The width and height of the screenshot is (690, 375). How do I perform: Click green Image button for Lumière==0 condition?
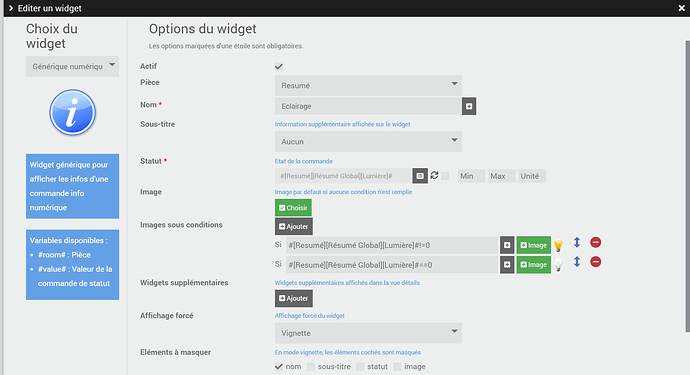(533, 265)
